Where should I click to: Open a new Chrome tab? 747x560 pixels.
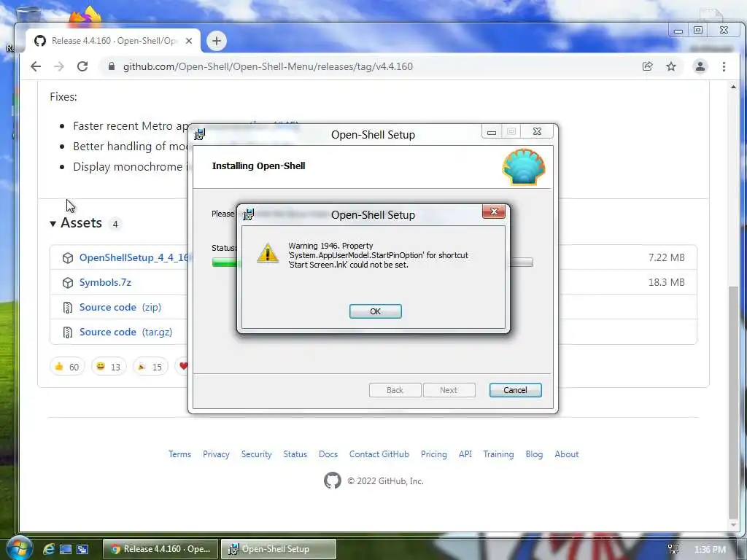point(216,41)
